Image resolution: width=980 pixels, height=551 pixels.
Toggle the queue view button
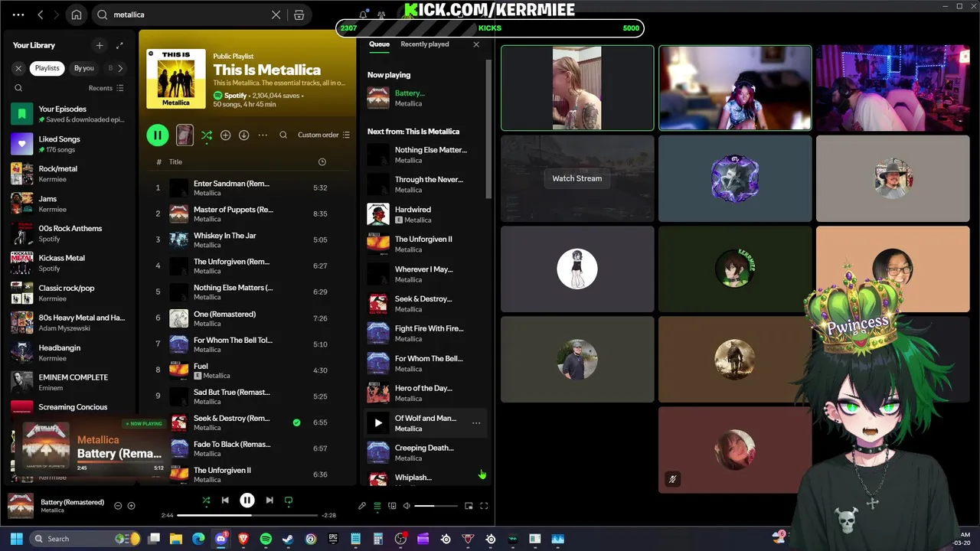(x=377, y=506)
